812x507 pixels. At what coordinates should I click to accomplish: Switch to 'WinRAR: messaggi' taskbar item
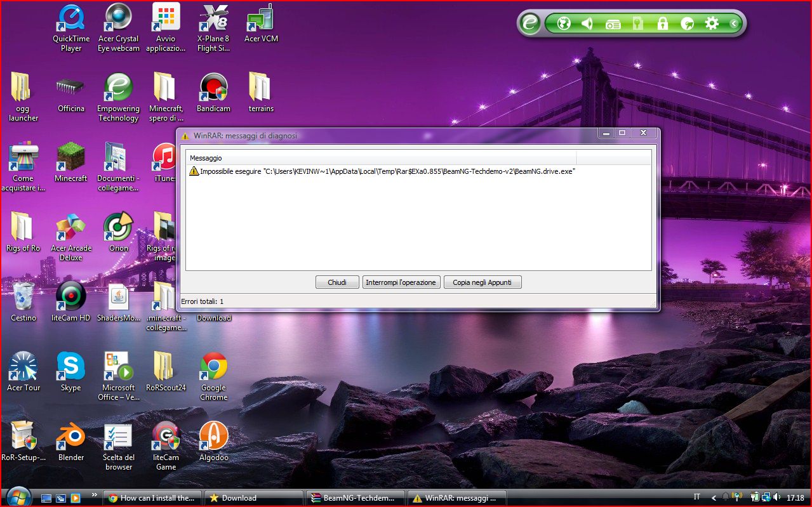pyautogui.click(x=457, y=498)
